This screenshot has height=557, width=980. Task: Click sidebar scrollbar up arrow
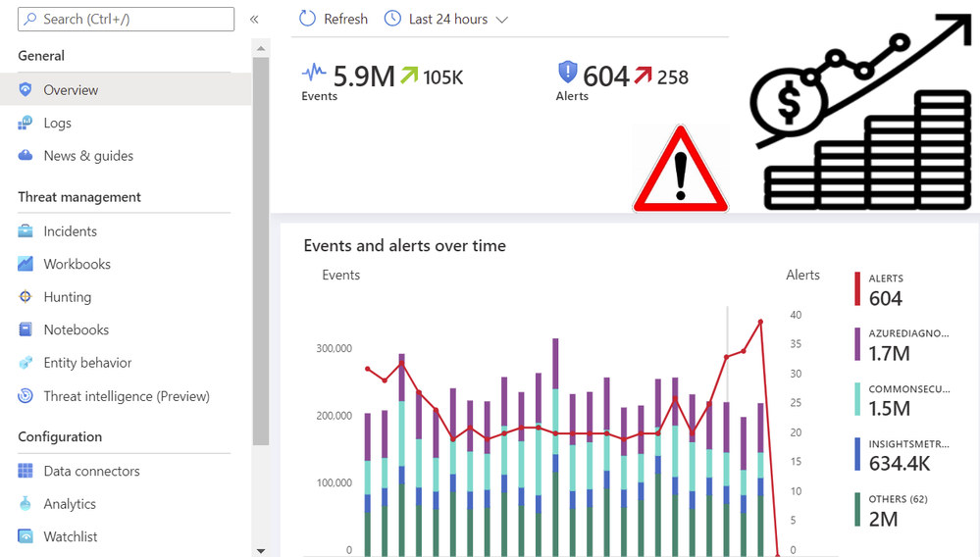tap(261, 48)
